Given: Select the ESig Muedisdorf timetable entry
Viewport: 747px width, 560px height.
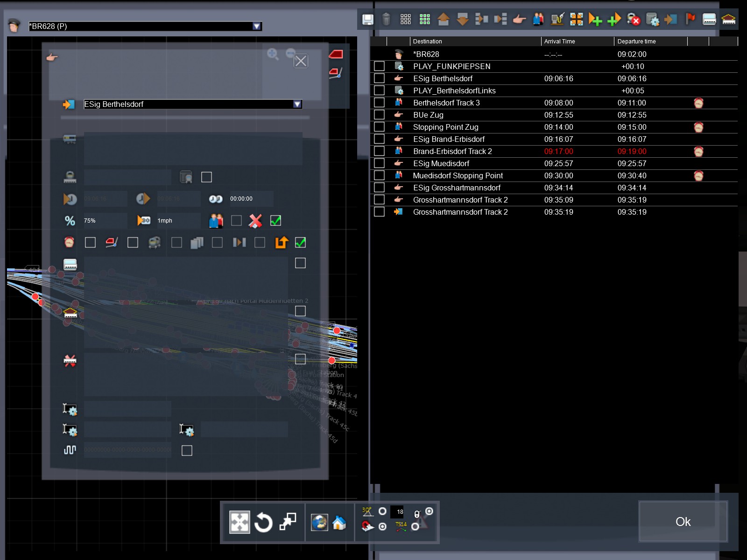Looking at the screenshot, I should [x=554, y=163].
